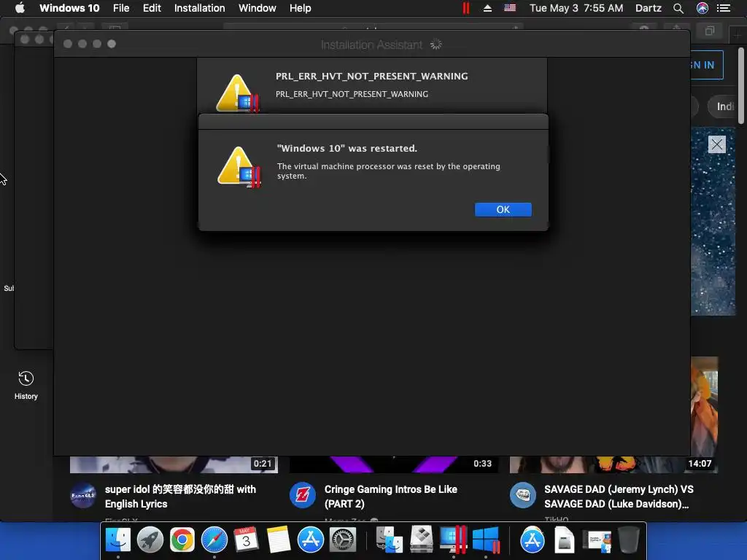Click red Z channel avatar for Cringe Gaming
The width and height of the screenshot is (747, 560).
tap(303, 495)
